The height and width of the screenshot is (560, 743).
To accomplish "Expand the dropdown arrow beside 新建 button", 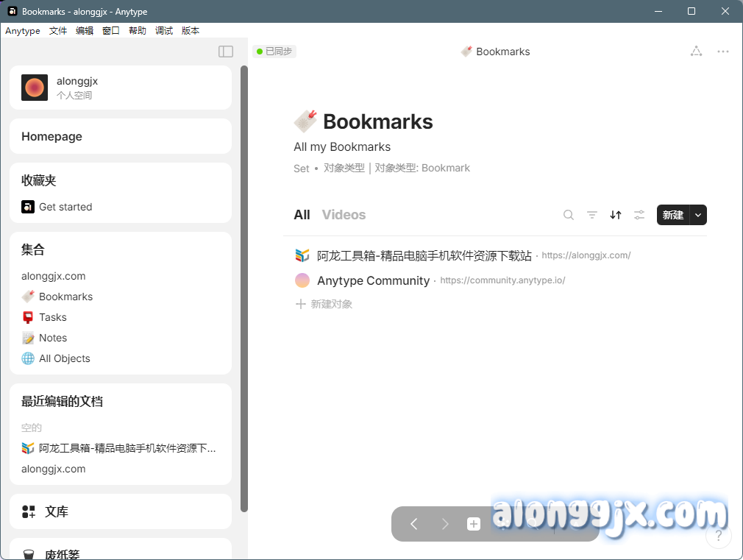I will pyautogui.click(x=697, y=215).
